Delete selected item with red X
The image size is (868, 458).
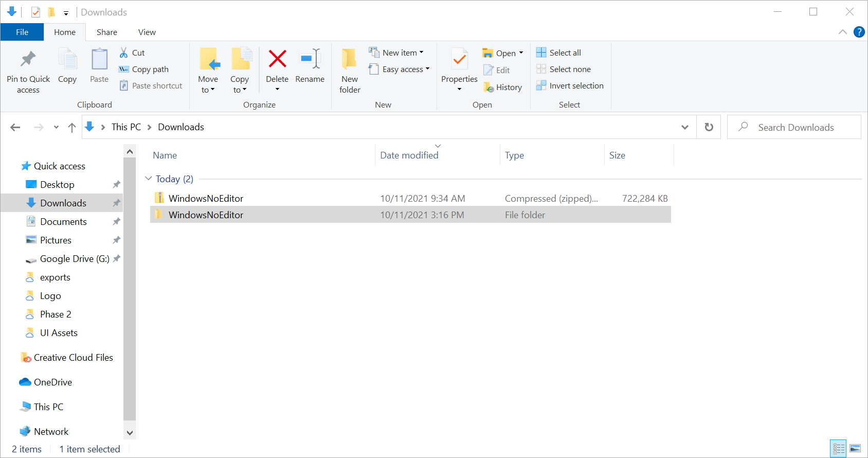coord(277,59)
